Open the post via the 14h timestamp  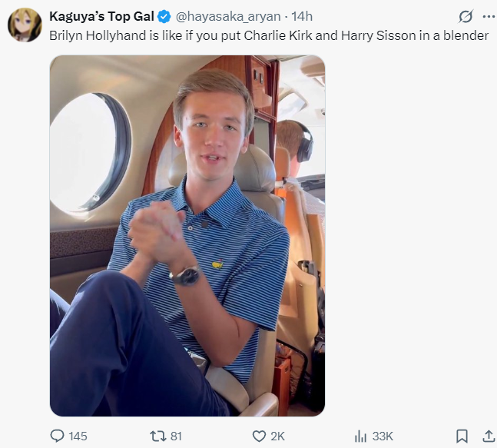tap(301, 16)
